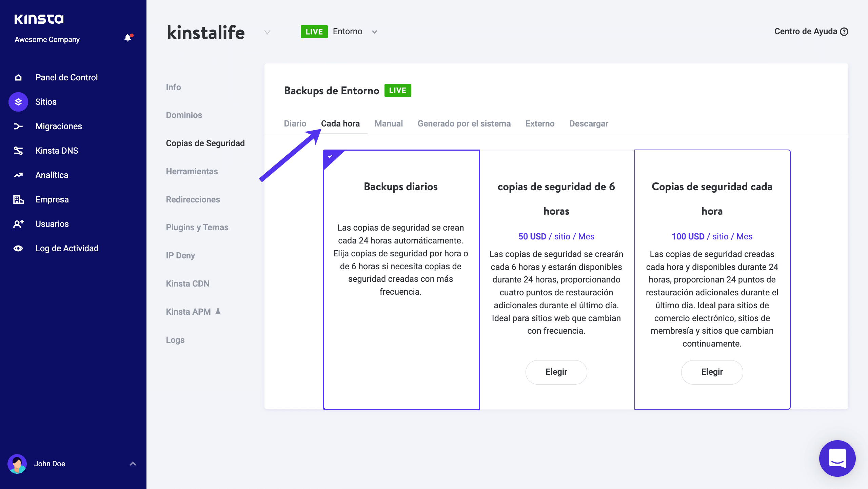Open Plugins y Temas section

197,227
